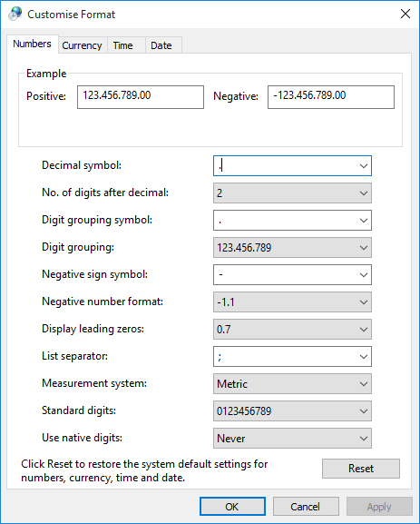The image size is (420, 524).
Task: Click inside the Positive example field
Action: [x=141, y=97]
